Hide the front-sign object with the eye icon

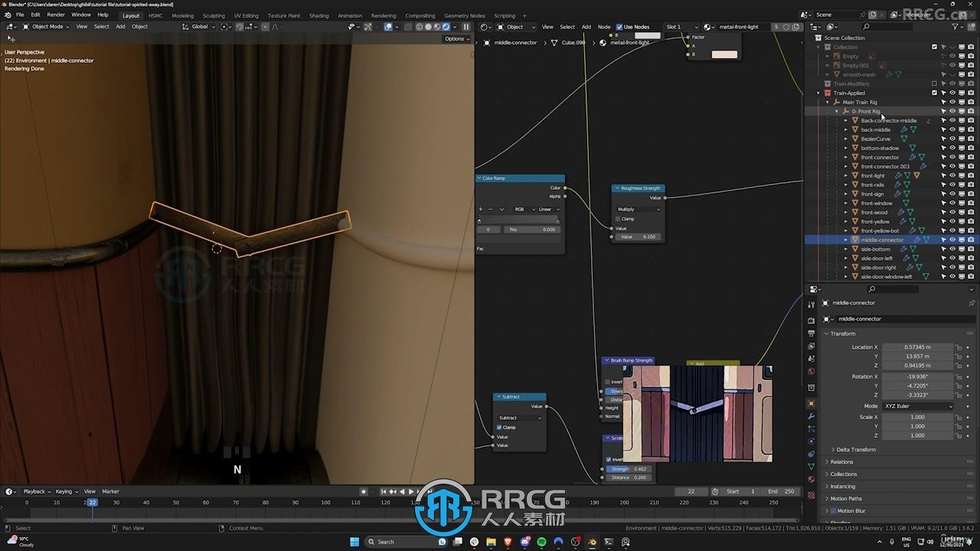[x=952, y=194]
